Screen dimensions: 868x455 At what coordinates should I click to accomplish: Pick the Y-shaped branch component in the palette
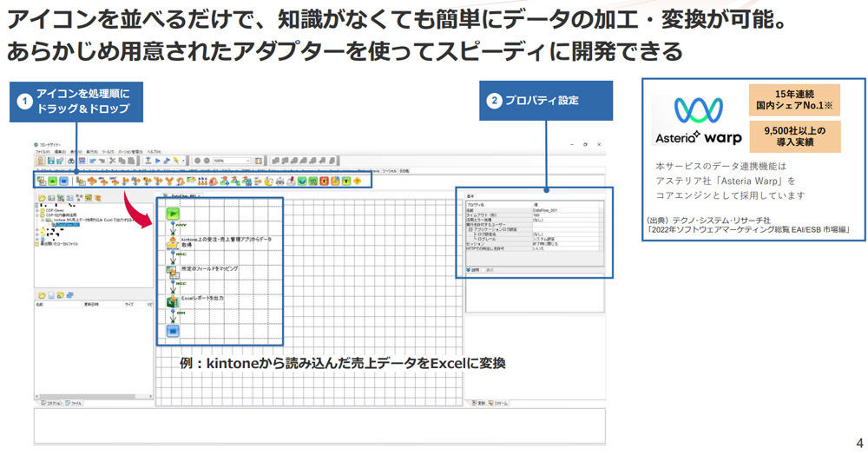[169, 181]
